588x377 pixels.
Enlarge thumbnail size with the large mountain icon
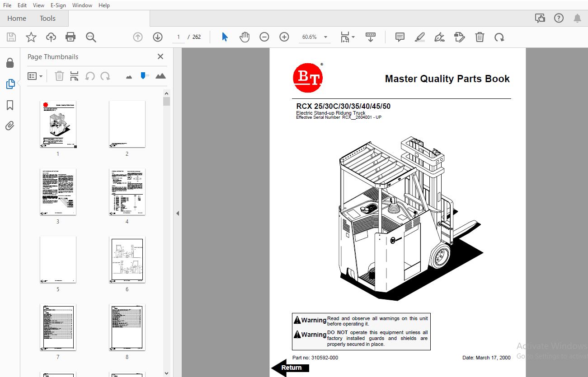click(160, 76)
